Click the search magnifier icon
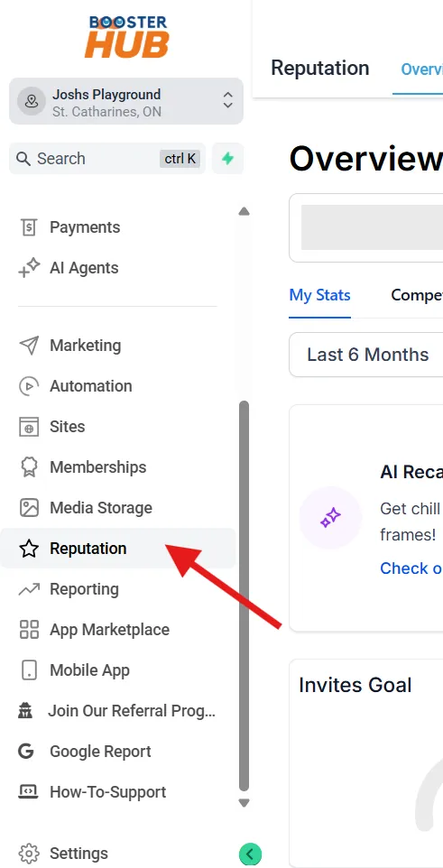Viewport: 443px width, 868px height. [23, 159]
